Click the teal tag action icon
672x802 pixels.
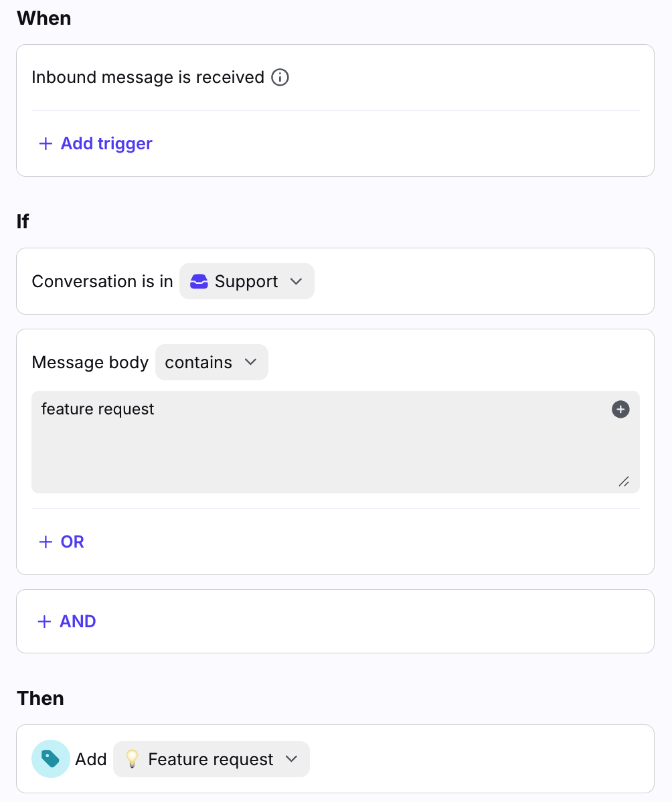click(x=51, y=758)
